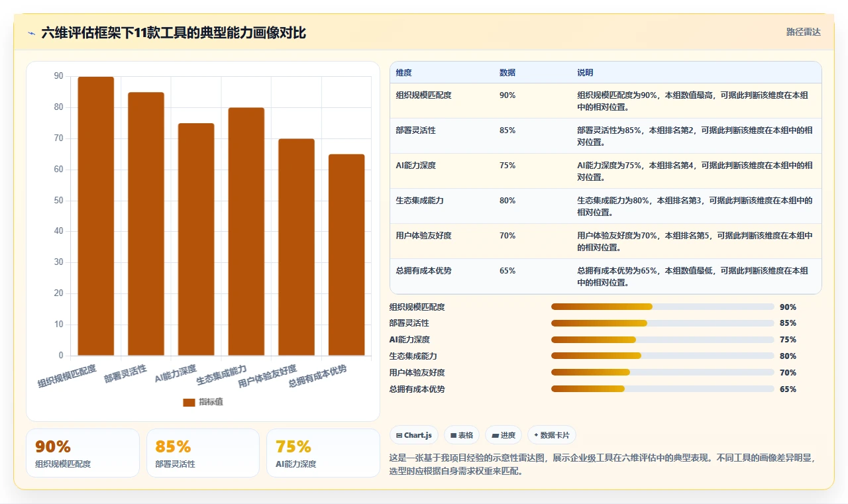Open the 85% 部署灵活性 stat card
This screenshot has width=848, height=504.
coord(203,453)
